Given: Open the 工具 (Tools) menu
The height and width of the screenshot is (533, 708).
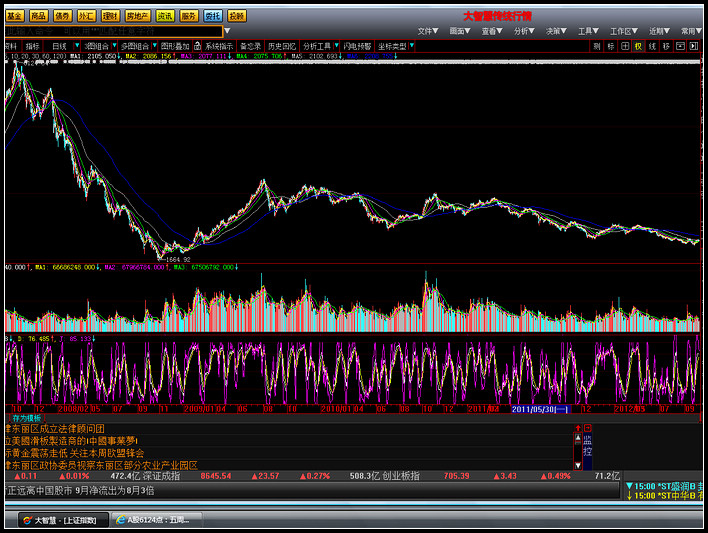Looking at the screenshot, I should click(x=588, y=31).
